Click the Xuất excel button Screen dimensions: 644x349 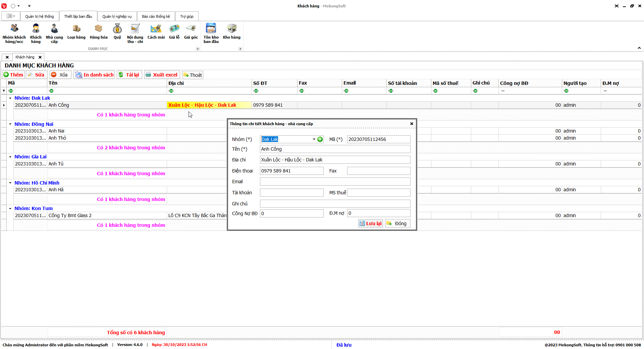point(162,75)
